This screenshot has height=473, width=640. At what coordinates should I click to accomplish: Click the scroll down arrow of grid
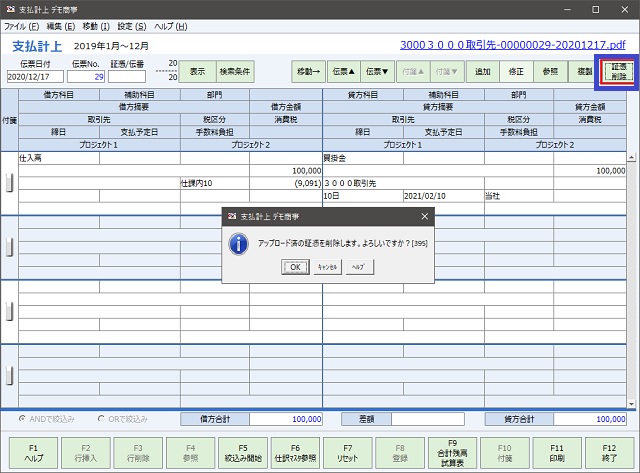pyautogui.click(x=631, y=404)
